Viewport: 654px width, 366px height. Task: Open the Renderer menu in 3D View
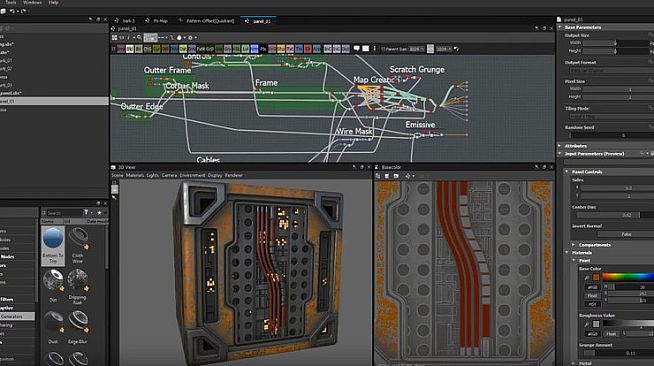(x=234, y=175)
